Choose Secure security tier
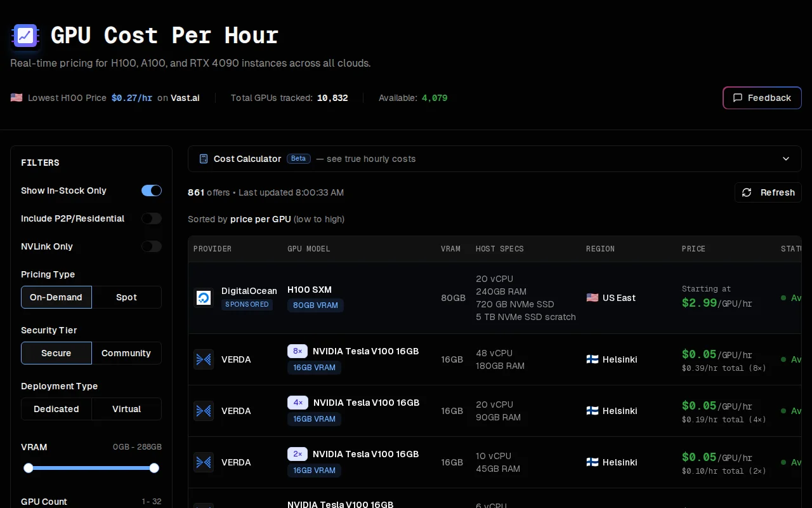Viewport: 812px width, 508px height. tap(56, 353)
